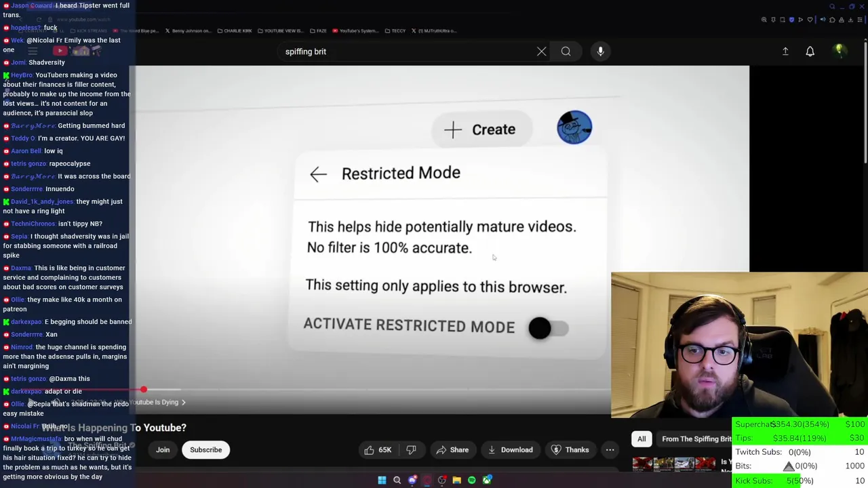
Task: Open the upload video icon
Action: click(785, 52)
